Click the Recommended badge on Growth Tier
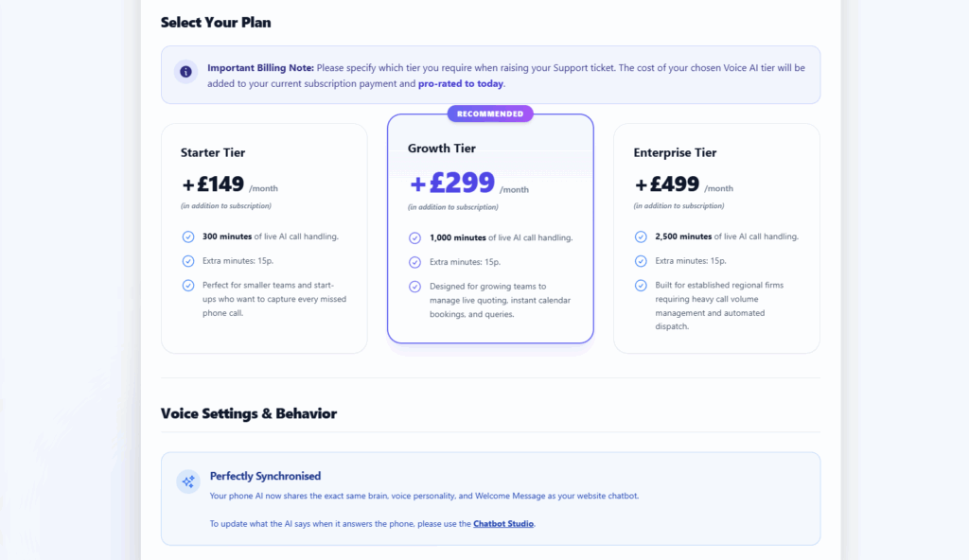 click(x=490, y=114)
